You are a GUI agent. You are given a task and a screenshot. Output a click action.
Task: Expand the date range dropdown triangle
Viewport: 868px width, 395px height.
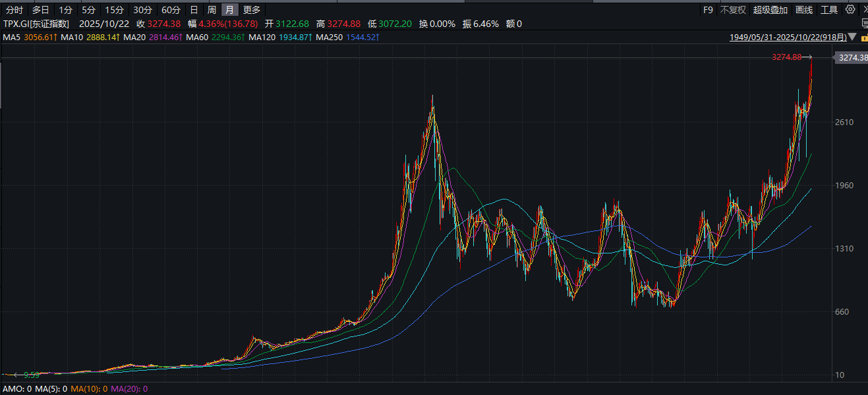(854, 38)
